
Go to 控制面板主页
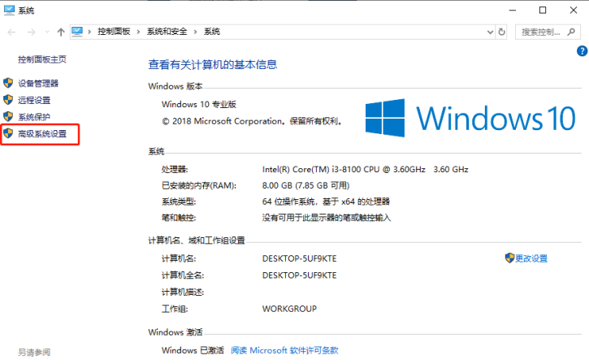[41, 59]
